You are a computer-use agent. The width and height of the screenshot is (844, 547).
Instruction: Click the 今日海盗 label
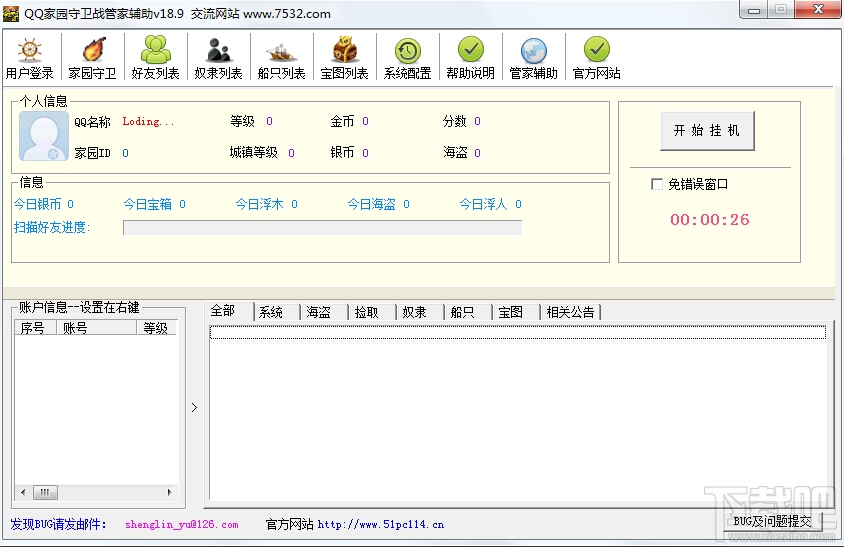click(x=371, y=204)
